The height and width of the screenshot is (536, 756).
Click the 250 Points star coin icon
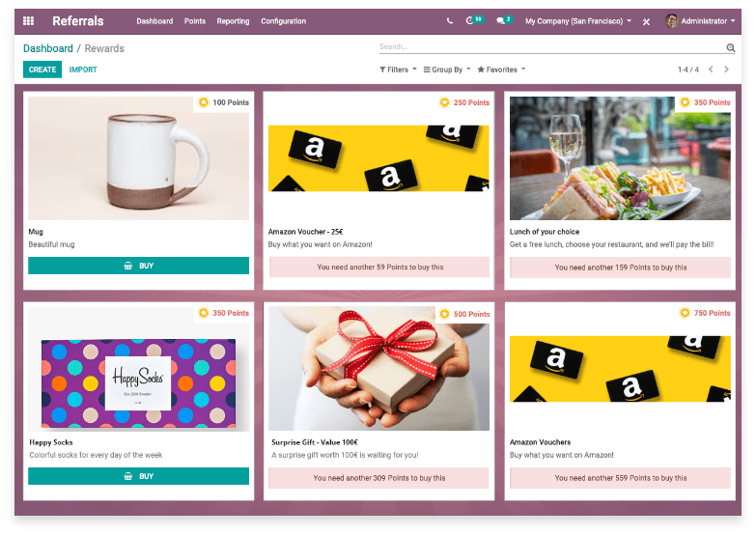(444, 102)
